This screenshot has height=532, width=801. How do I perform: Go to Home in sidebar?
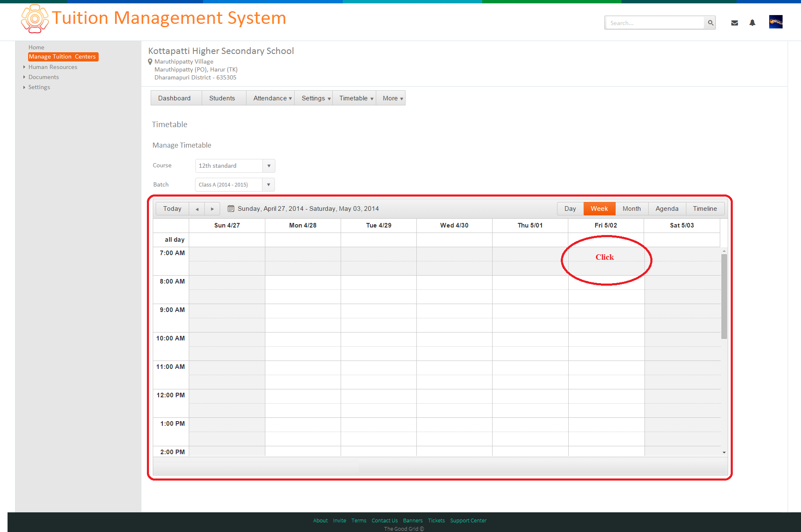click(x=36, y=47)
